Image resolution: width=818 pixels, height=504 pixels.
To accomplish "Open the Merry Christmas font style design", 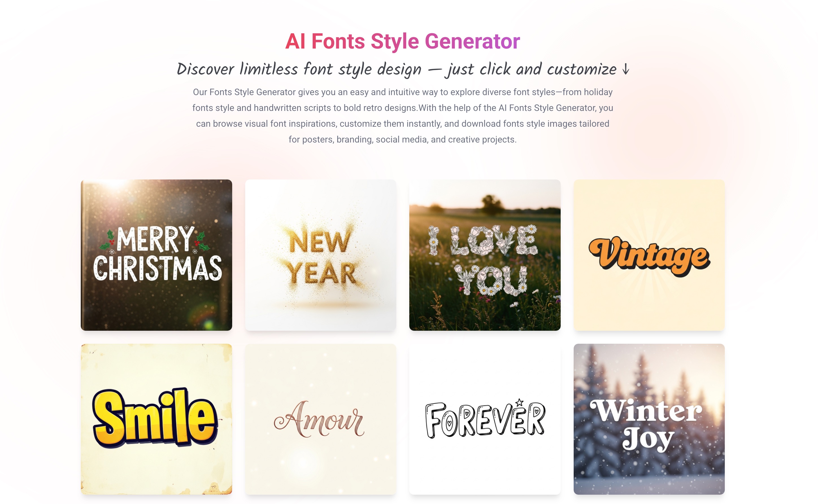I will [157, 255].
